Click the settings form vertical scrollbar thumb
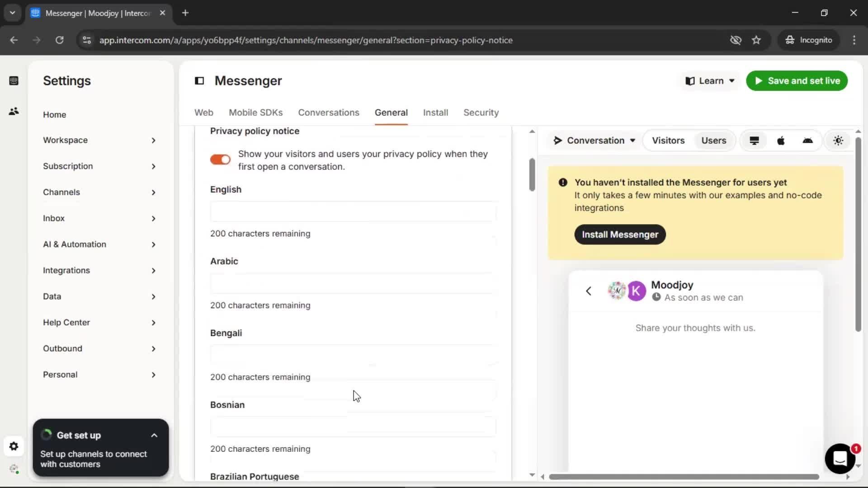 [532, 175]
